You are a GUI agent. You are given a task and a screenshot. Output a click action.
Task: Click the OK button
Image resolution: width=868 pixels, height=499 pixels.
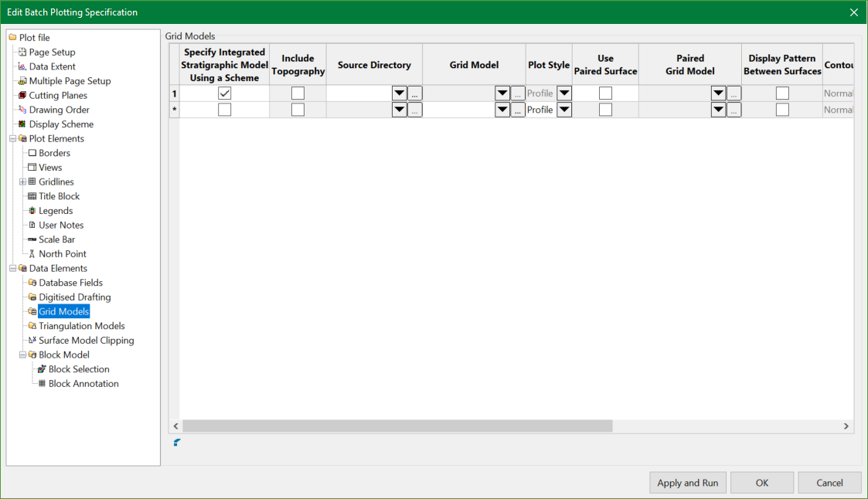pos(761,483)
